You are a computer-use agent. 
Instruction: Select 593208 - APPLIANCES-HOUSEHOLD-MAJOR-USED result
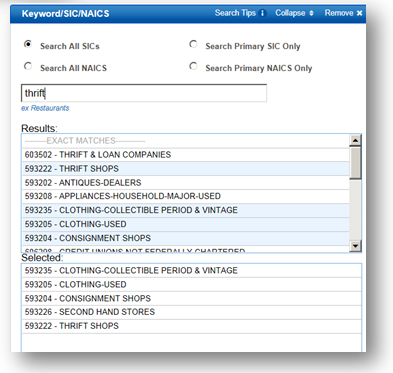click(x=186, y=196)
